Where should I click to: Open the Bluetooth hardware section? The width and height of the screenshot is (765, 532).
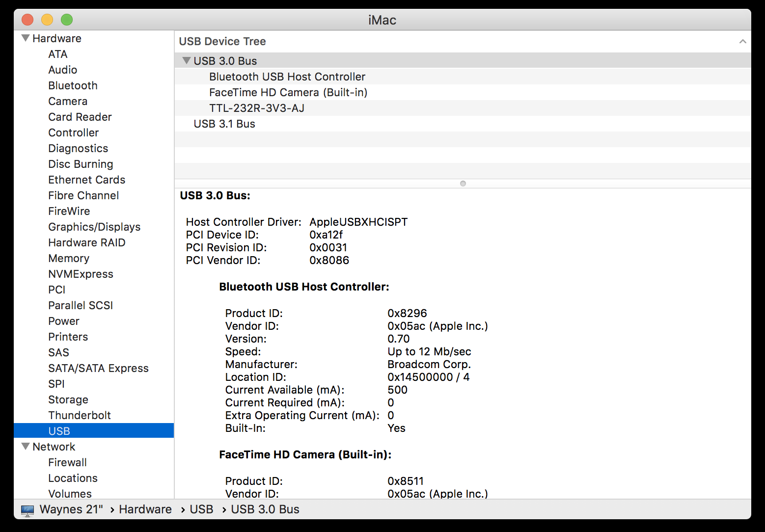coord(73,85)
